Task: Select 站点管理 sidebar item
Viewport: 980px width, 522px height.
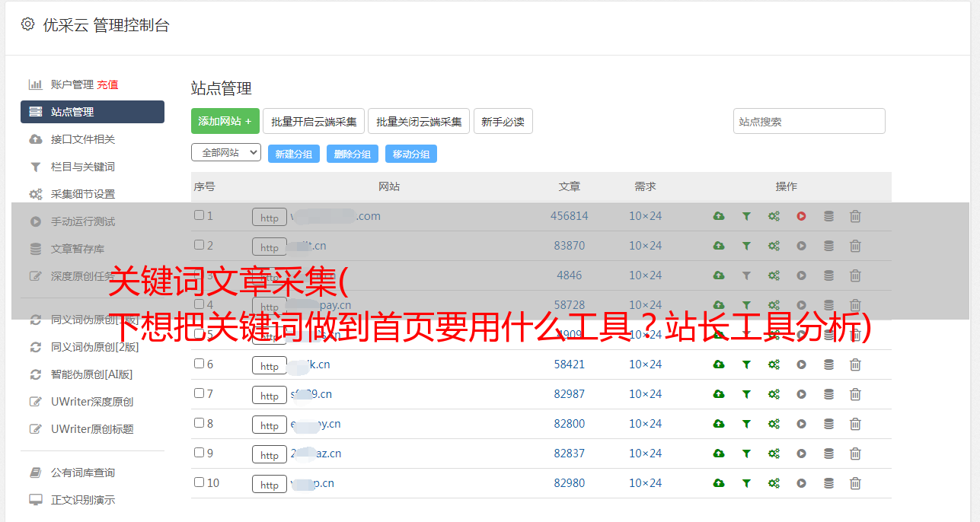Action: click(x=92, y=112)
